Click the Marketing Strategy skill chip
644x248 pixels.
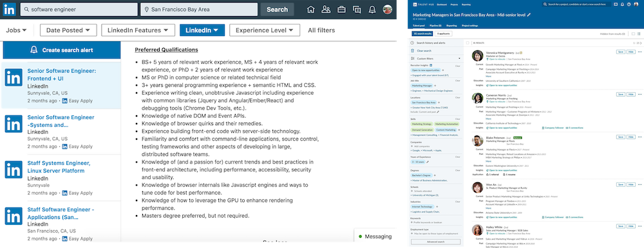tap(422, 124)
